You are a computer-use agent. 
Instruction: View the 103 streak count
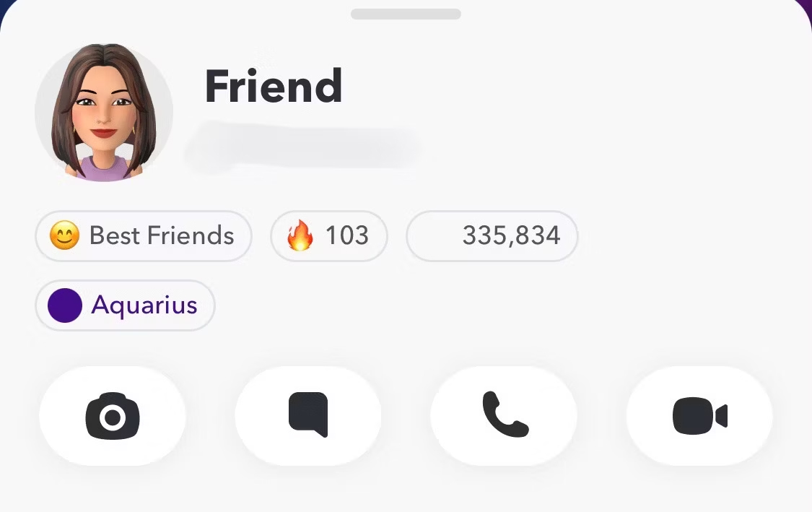click(x=347, y=235)
